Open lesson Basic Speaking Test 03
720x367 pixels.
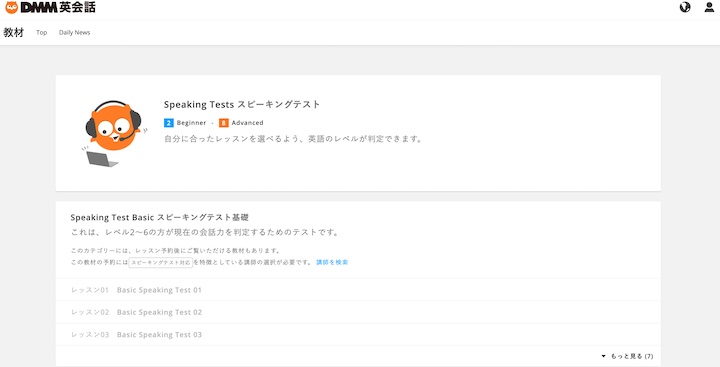pyautogui.click(x=358, y=334)
